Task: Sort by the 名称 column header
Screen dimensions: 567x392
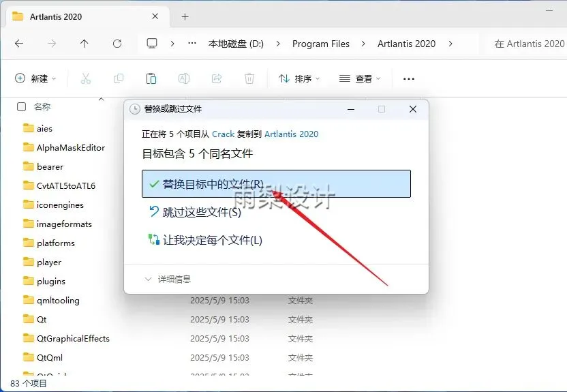Action: 42,106
